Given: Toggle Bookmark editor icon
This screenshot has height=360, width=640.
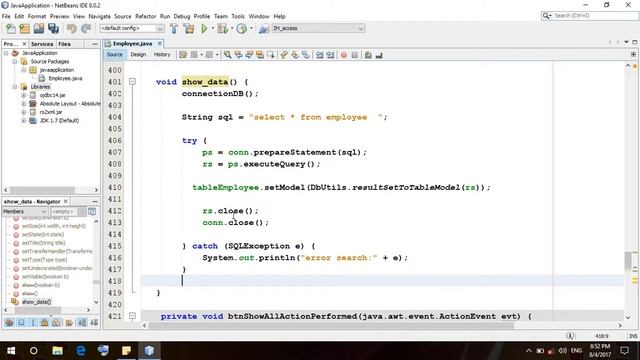Looking at the screenshot, I should 305,55.
